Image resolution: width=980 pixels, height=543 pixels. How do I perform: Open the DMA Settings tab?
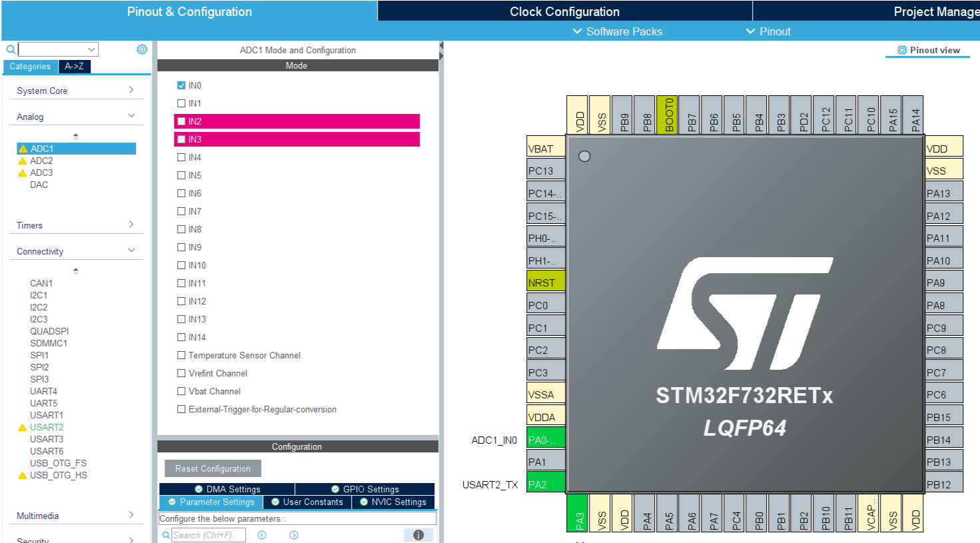[x=227, y=489]
